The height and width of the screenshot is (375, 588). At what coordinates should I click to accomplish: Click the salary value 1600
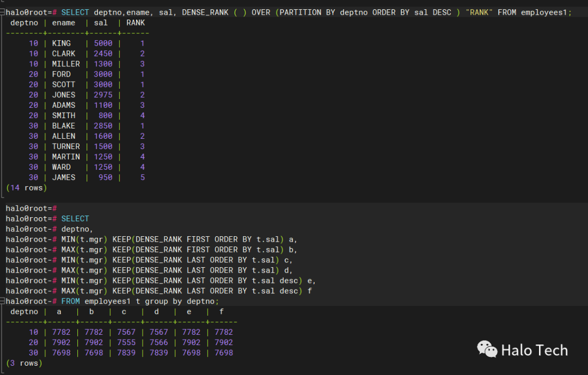click(x=103, y=136)
